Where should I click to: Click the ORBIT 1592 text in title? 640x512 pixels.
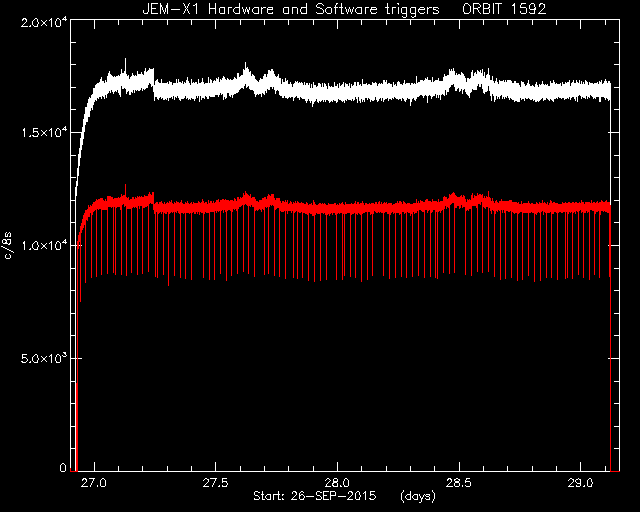pos(504,9)
